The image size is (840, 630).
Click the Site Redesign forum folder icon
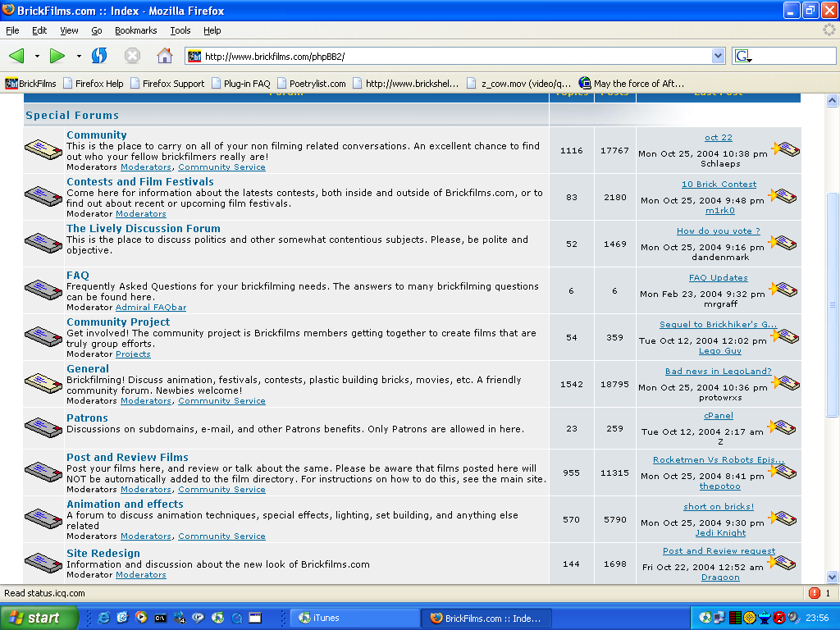(x=43, y=563)
